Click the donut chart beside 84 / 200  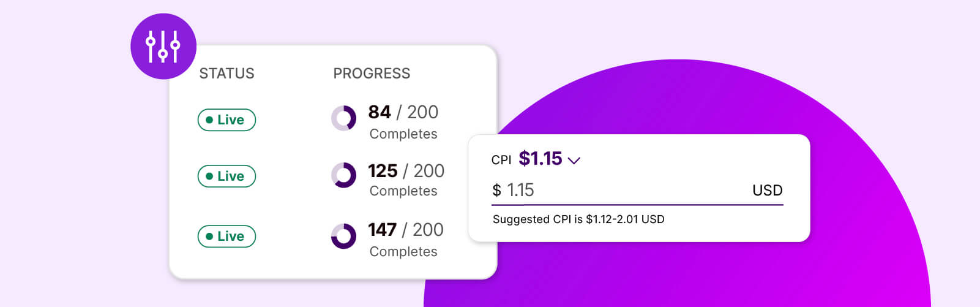343,118
